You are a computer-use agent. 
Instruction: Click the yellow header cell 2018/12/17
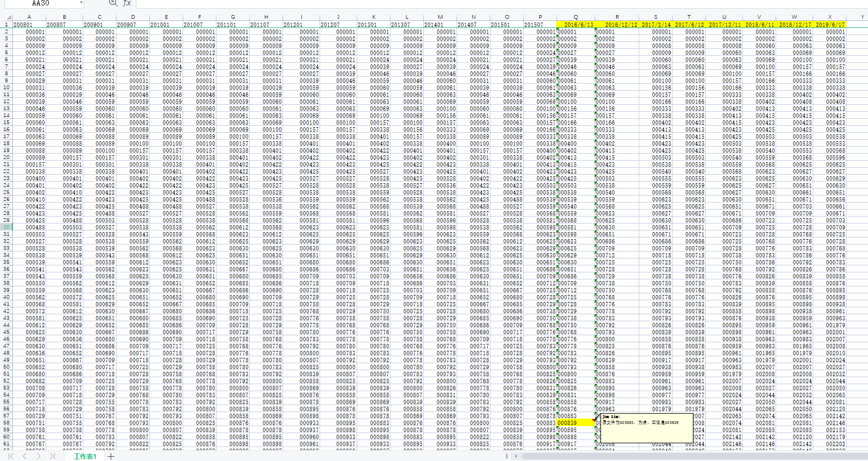pos(794,25)
